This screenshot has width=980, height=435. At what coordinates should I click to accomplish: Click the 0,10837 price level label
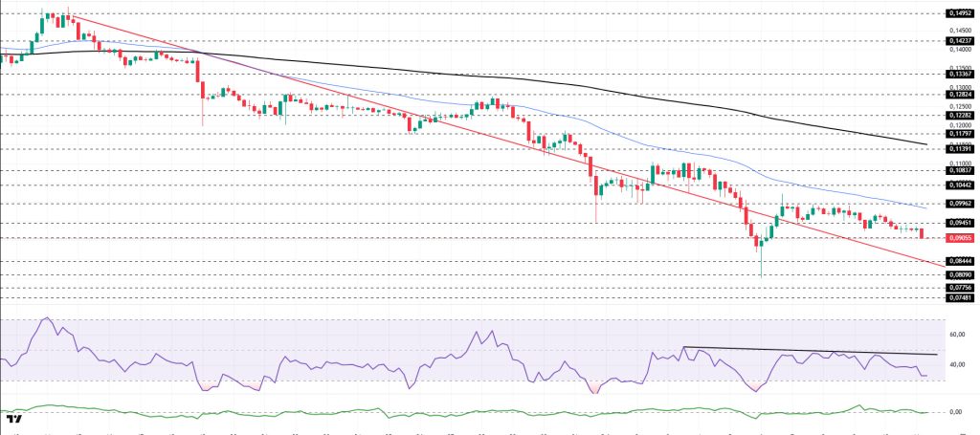(960, 169)
